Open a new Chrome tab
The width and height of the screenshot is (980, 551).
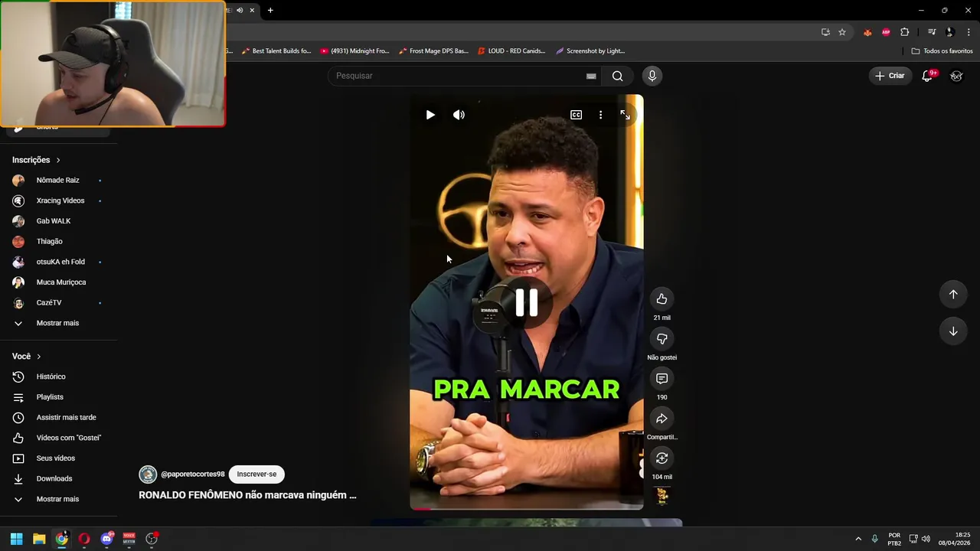click(x=270, y=11)
